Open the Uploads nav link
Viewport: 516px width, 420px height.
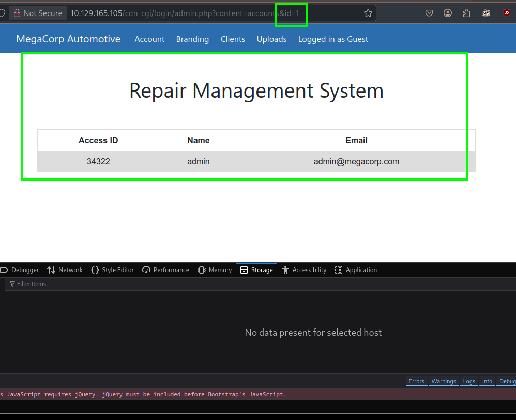tap(271, 39)
